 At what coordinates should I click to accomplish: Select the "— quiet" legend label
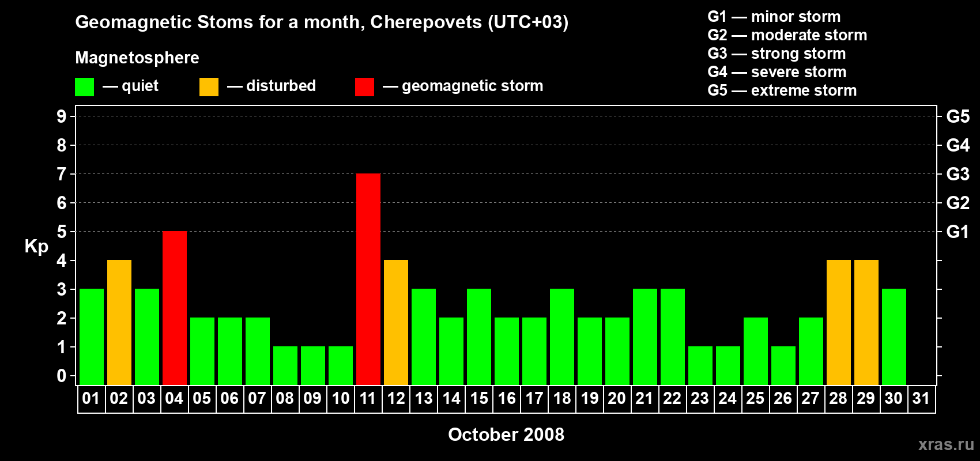(130, 86)
